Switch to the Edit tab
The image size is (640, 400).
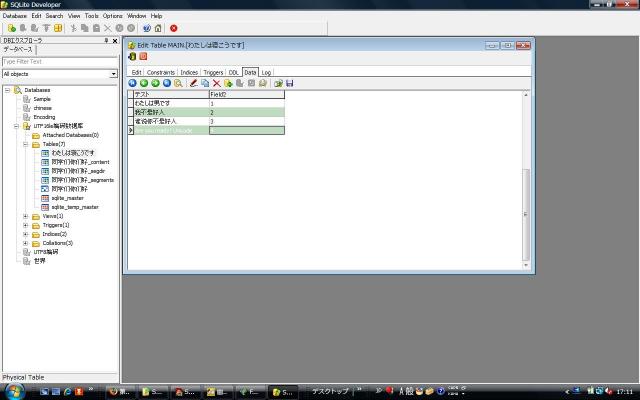[136, 72]
